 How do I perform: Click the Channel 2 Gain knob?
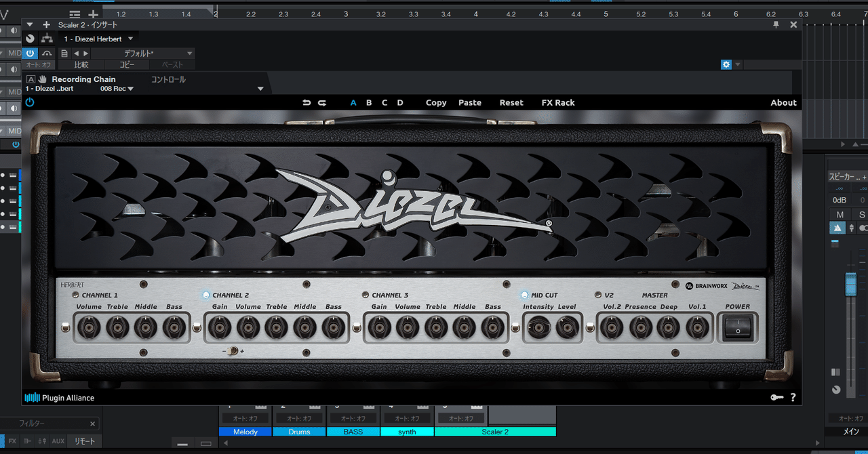(x=219, y=329)
